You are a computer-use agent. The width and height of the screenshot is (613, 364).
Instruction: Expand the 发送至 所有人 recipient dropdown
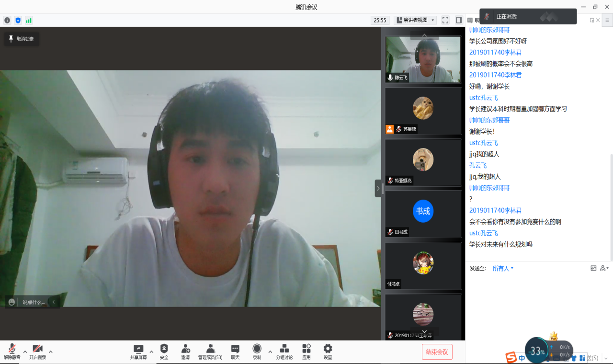point(502,268)
